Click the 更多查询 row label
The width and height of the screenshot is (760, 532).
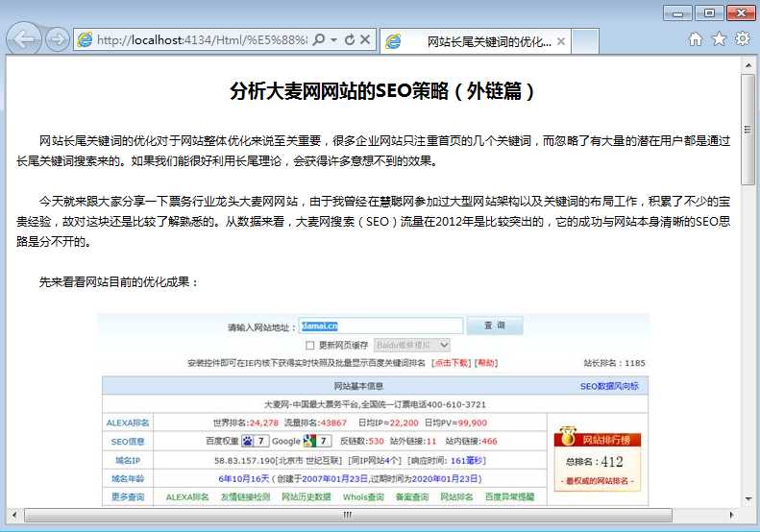(x=128, y=496)
